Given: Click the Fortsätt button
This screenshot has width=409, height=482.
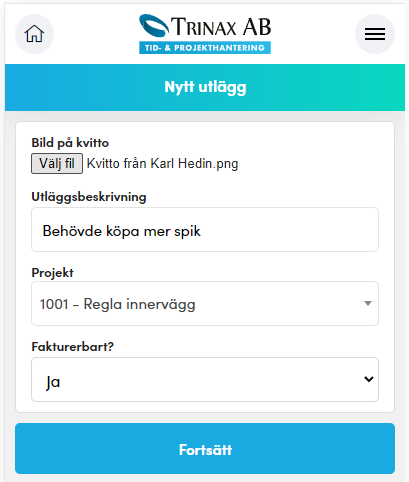Looking at the screenshot, I should pyautogui.click(x=205, y=448).
